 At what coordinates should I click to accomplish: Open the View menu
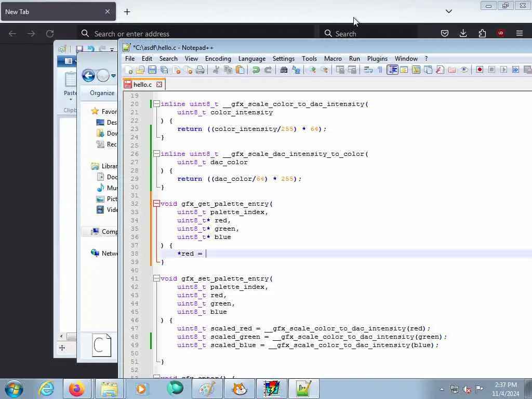point(191,59)
